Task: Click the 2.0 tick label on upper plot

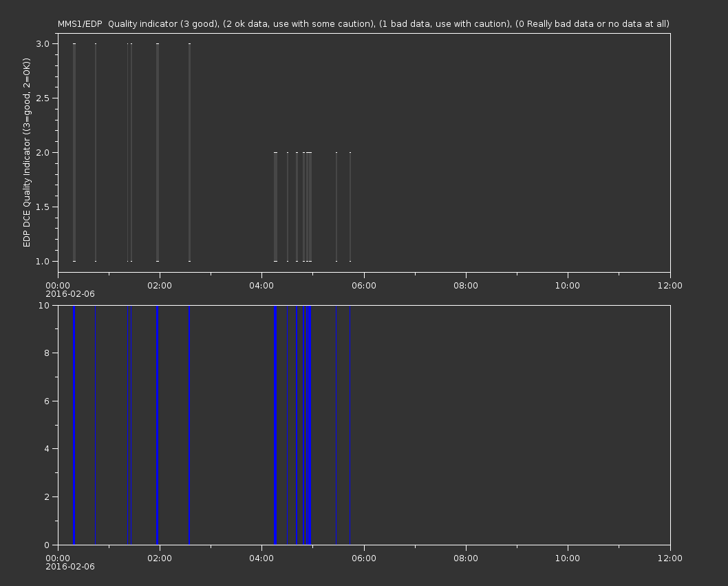Action: pyautogui.click(x=43, y=152)
